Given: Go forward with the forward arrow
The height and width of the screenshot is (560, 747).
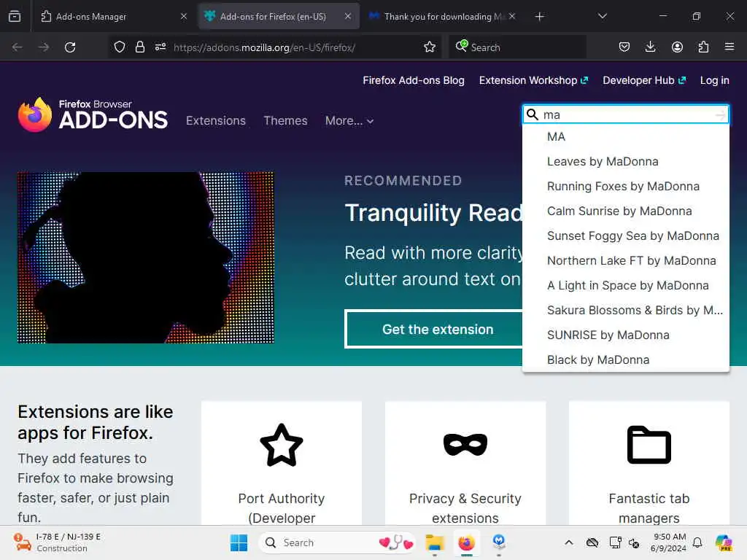Looking at the screenshot, I should 43,47.
